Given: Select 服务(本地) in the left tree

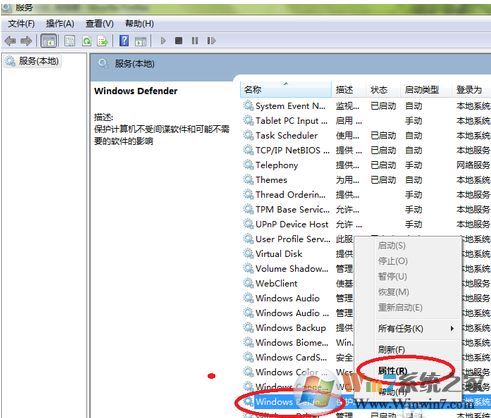Looking at the screenshot, I should click(39, 61).
